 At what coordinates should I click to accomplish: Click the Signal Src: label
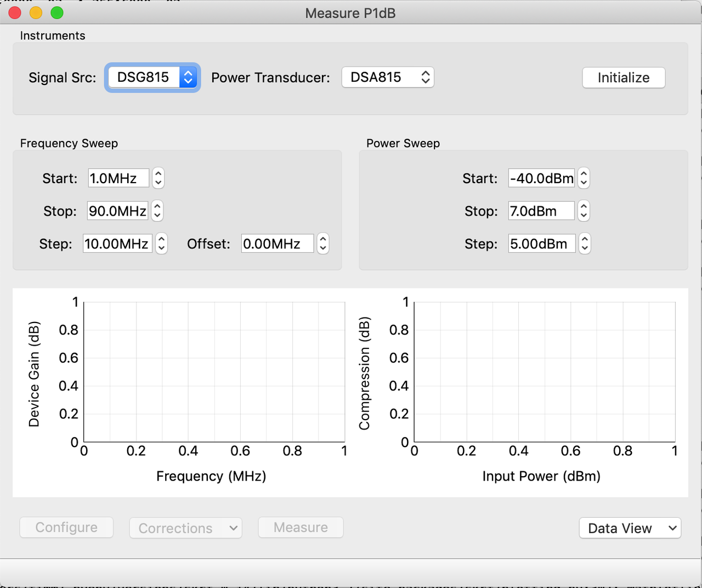pyautogui.click(x=63, y=78)
